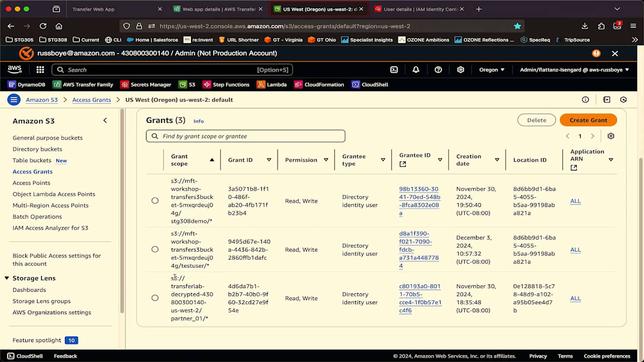Collapse the Amazon S3 sidebar
The image size is (644, 362).
coord(105,121)
